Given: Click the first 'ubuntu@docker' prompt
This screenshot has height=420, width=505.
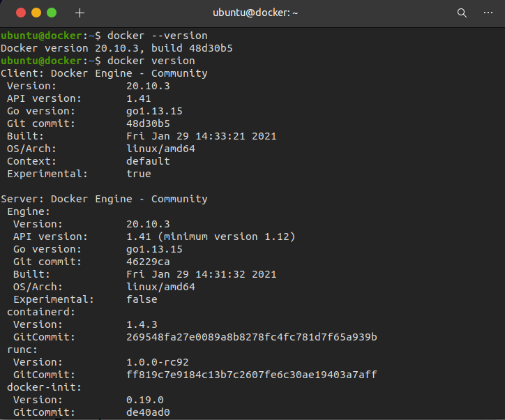Looking at the screenshot, I should [42, 36].
